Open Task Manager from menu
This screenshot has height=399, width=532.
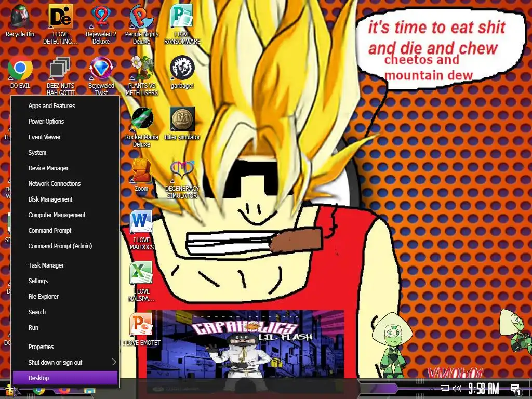click(x=65, y=265)
